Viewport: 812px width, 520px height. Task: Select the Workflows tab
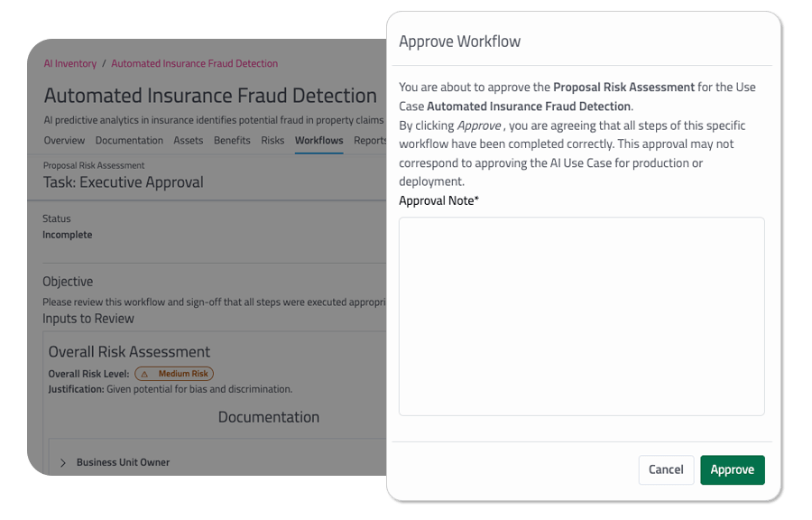tap(318, 141)
